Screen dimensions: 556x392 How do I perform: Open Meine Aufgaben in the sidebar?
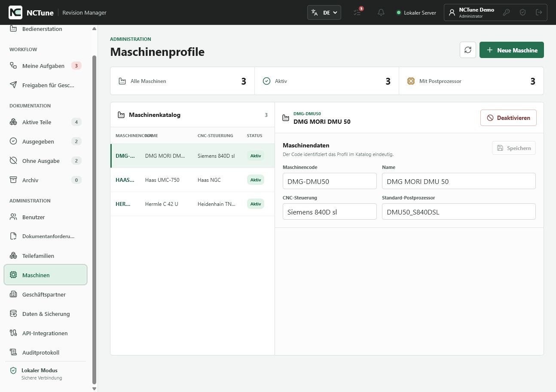(46, 66)
